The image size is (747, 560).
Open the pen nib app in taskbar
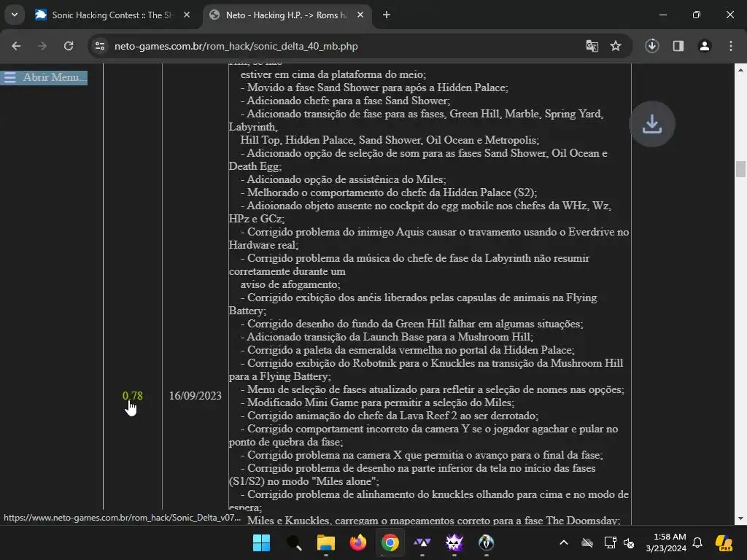[x=486, y=542]
